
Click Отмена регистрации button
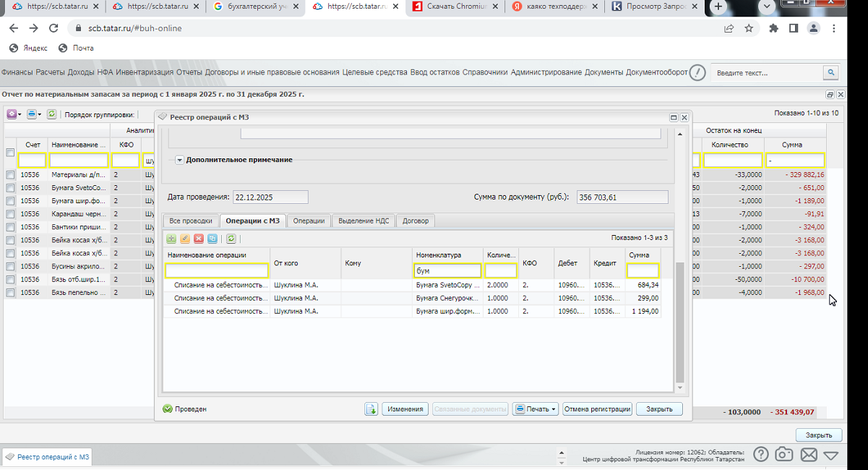click(597, 409)
